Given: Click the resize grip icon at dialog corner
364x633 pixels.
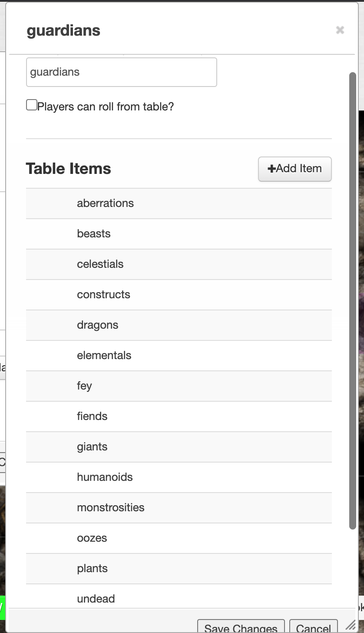Looking at the screenshot, I should click(350, 625).
